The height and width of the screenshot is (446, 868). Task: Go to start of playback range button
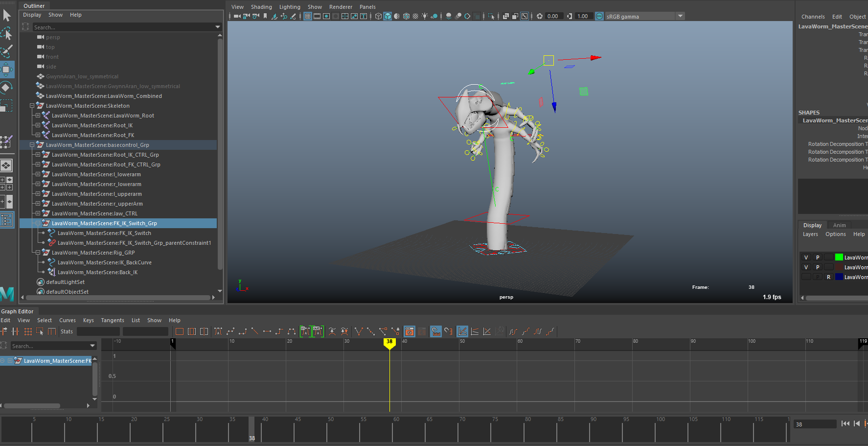point(845,424)
